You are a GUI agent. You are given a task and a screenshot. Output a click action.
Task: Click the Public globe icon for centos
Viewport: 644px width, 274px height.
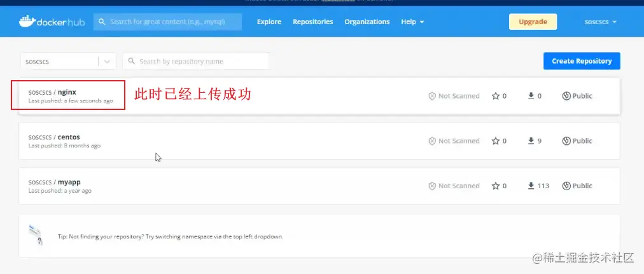pyautogui.click(x=566, y=140)
